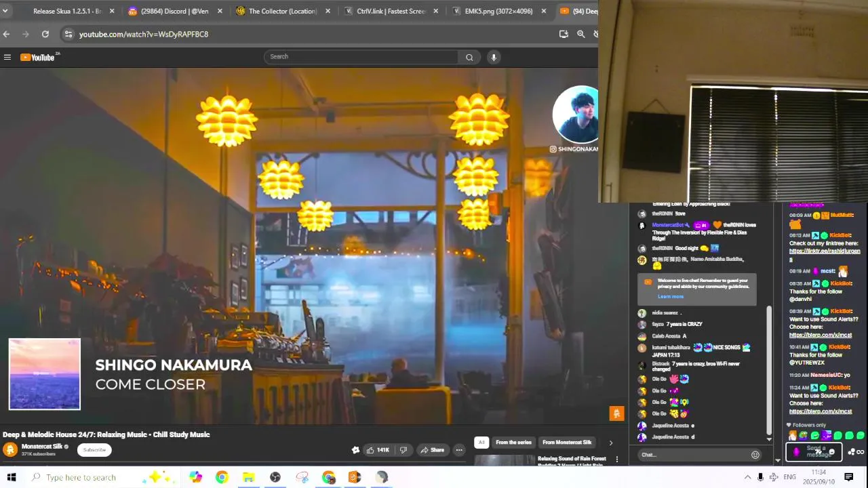Image resolution: width=868 pixels, height=488 pixels.
Task: Close the Release Skua tab
Action: click(x=112, y=11)
